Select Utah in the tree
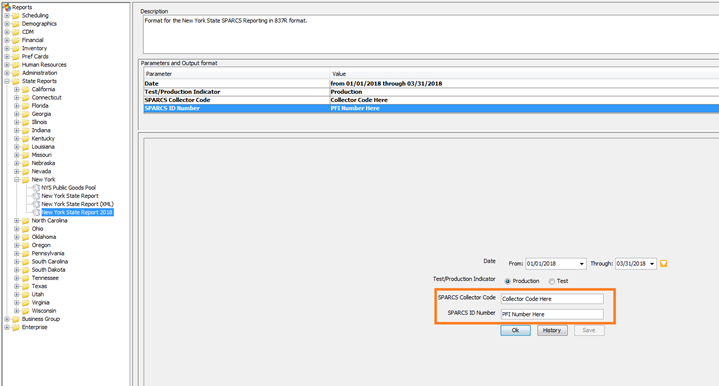 coord(38,295)
